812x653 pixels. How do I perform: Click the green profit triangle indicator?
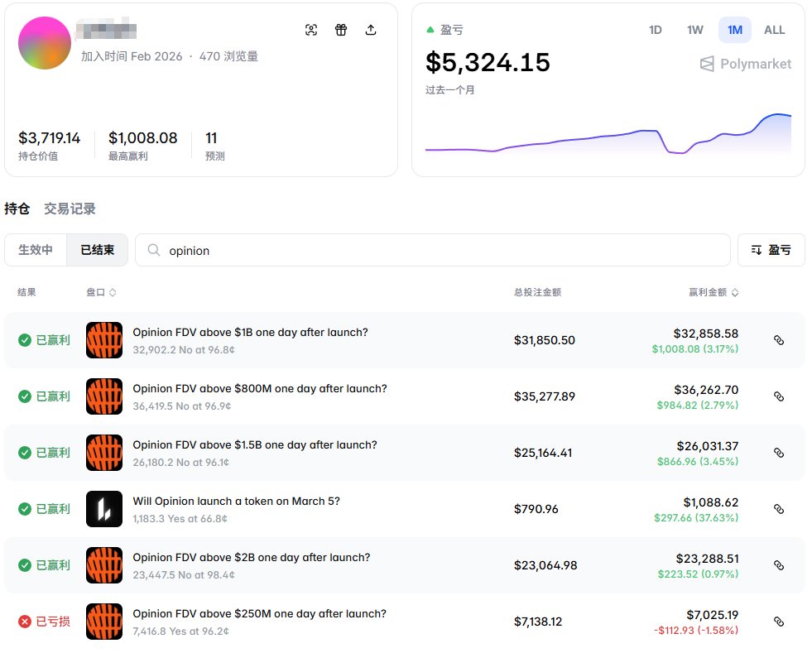(x=430, y=30)
